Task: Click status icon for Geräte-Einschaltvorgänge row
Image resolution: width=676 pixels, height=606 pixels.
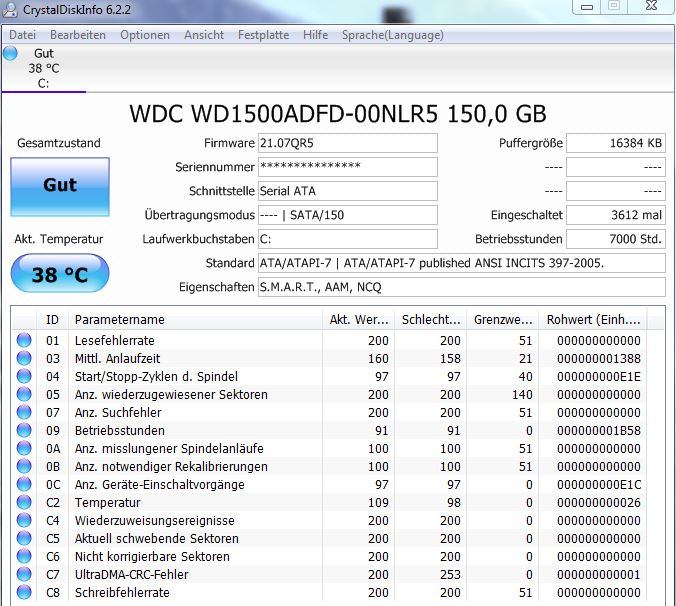Action: coord(24,484)
